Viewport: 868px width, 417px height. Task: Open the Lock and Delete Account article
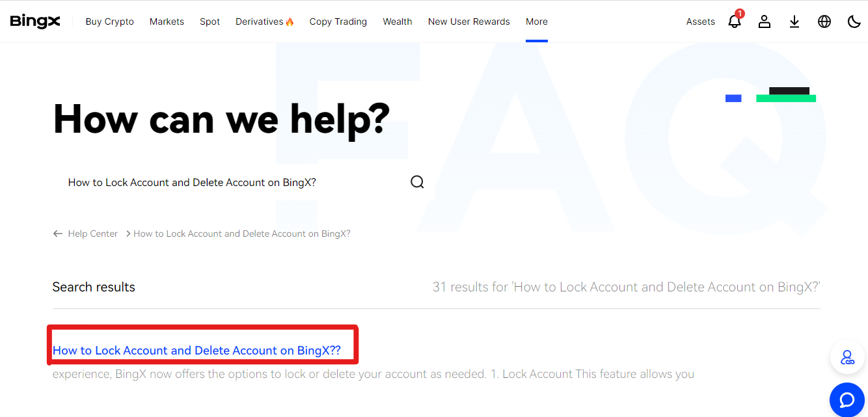(197, 351)
